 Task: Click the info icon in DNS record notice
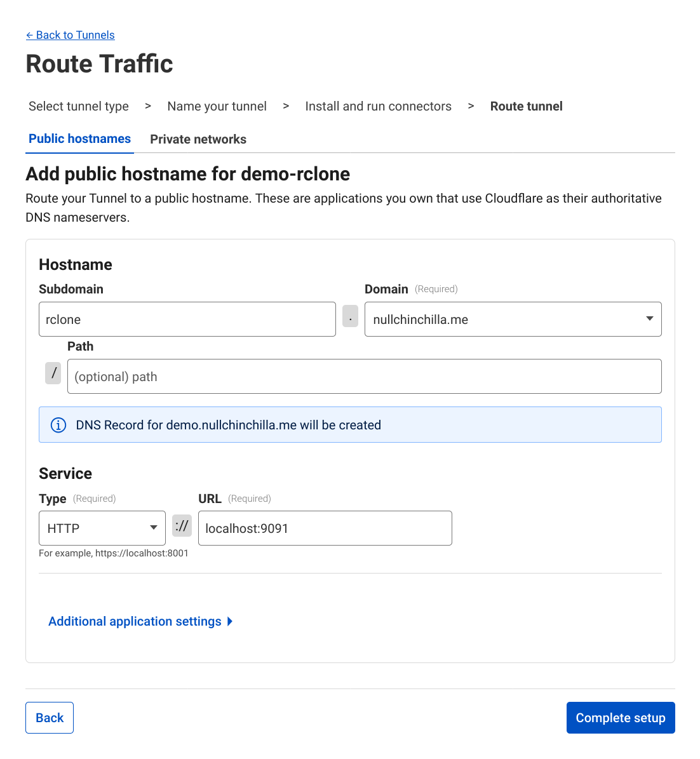click(58, 425)
